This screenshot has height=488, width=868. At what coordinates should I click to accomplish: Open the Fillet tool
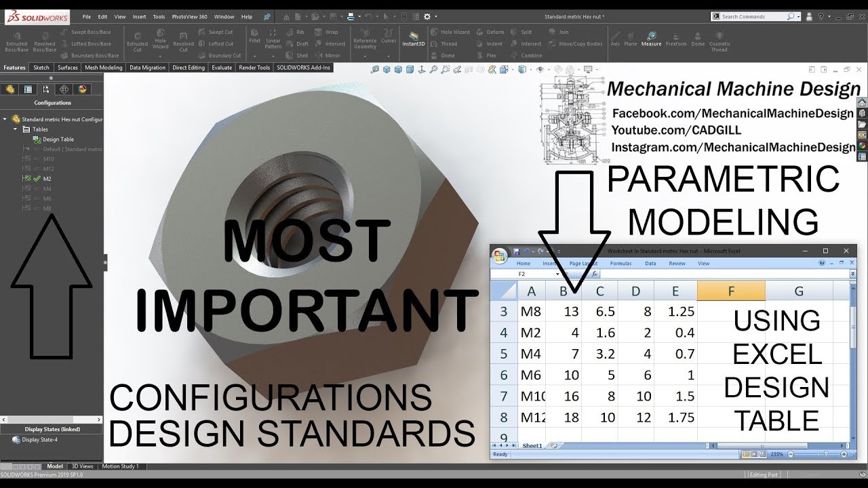coord(254,37)
